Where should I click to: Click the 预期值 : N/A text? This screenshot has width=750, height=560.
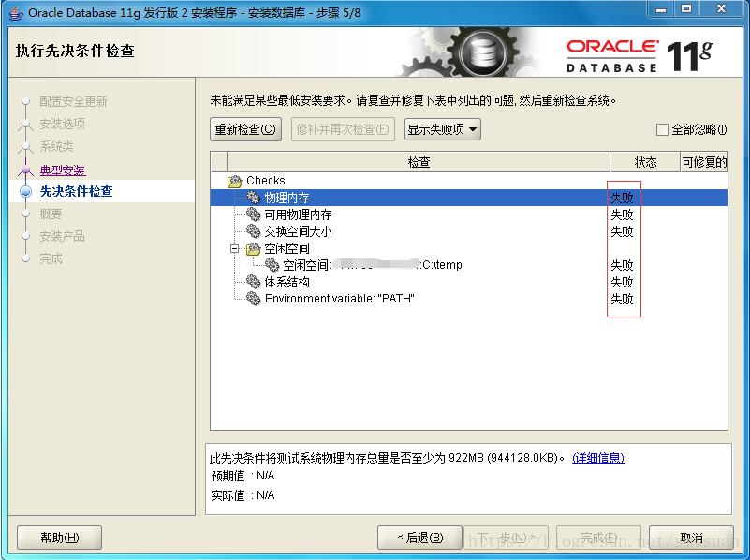243,476
